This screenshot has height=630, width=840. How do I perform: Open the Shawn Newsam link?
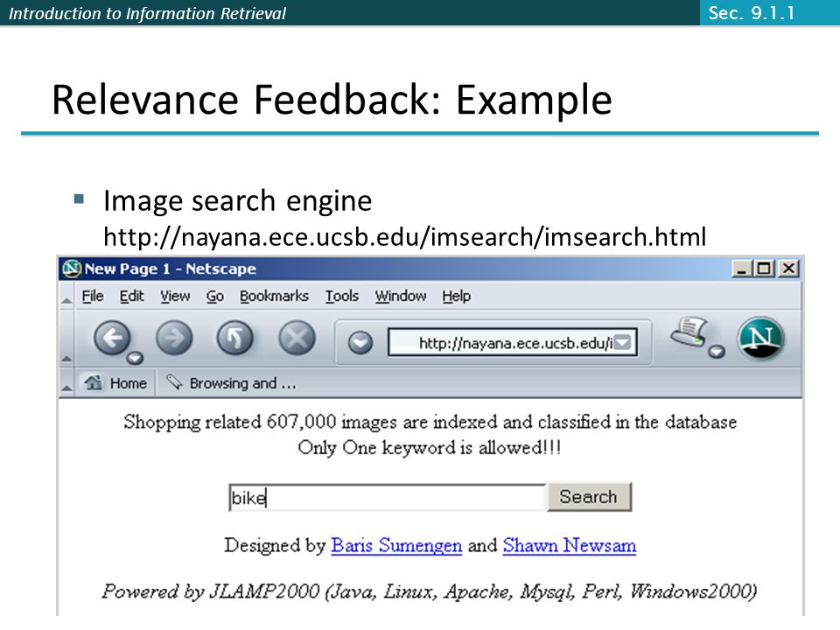(x=570, y=545)
